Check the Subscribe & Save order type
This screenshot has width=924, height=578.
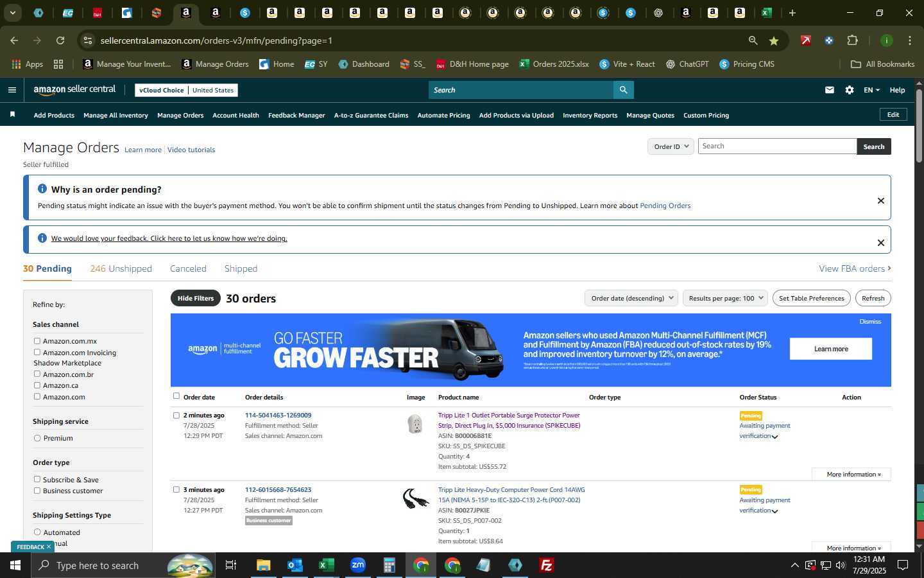click(37, 479)
